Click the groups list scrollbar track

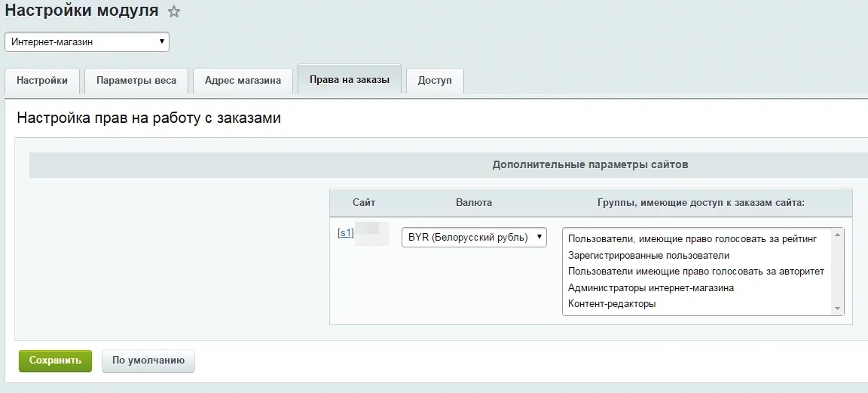tap(836, 272)
